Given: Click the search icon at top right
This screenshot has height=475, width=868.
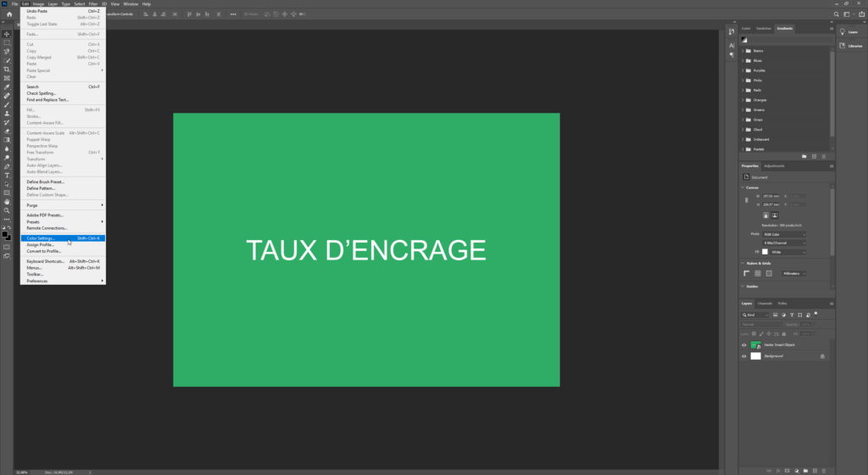Looking at the screenshot, I should (x=837, y=14).
